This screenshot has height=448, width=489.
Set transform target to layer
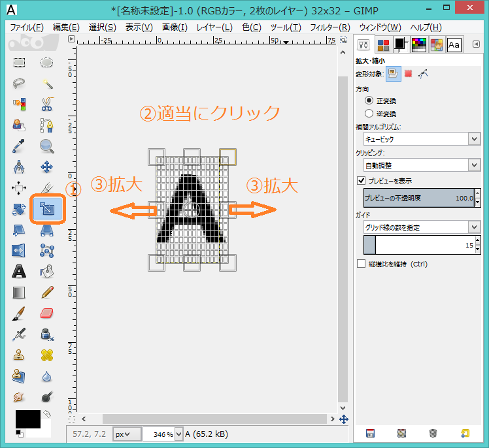(x=394, y=74)
